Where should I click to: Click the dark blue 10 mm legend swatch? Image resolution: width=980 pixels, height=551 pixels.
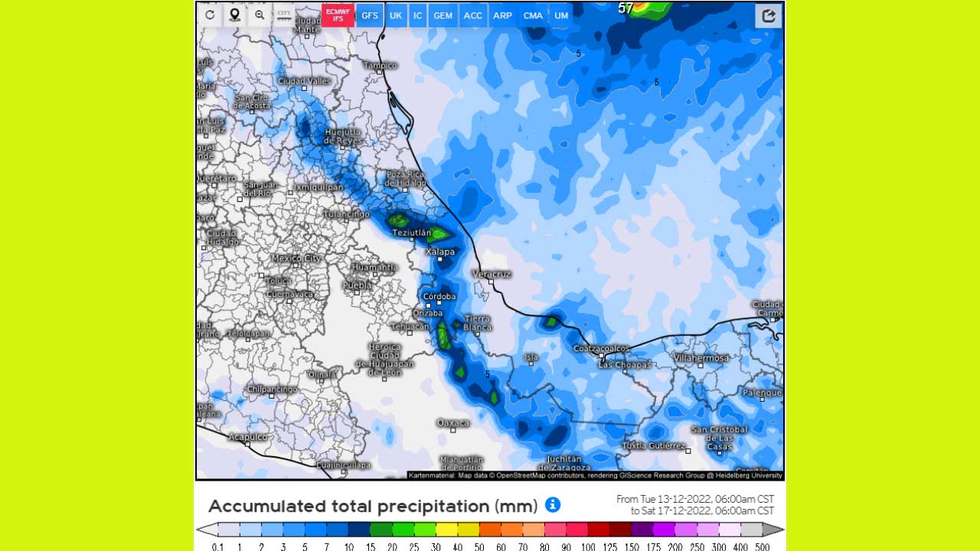click(359, 530)
